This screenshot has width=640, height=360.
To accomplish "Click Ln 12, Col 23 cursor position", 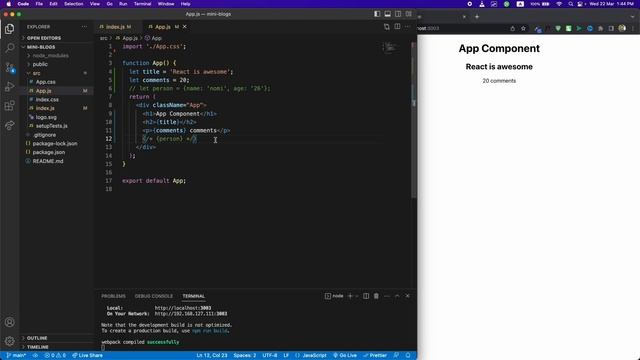I will pyautogui.click(x=212, y=356).
